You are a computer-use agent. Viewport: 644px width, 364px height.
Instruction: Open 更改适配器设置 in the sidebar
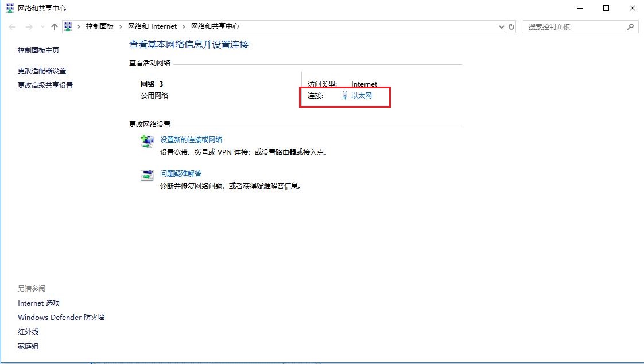[x=42, y=71]
